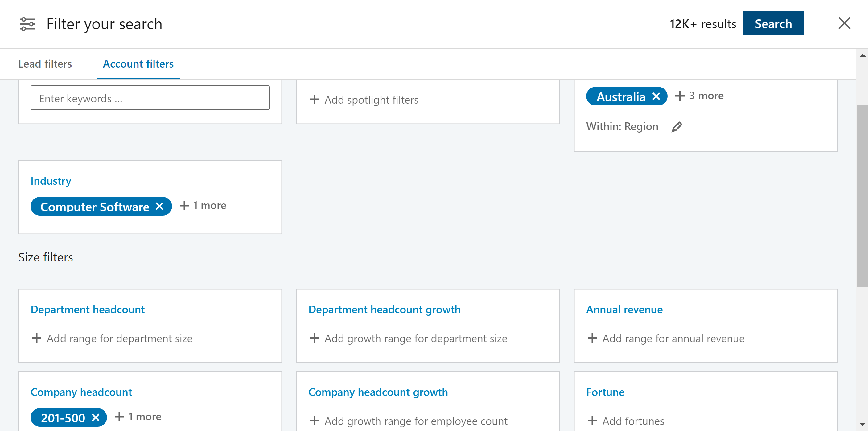868x431 pixels.
Task: Expand 1 more company headcount selection
Action: click(x=138, y=417)
